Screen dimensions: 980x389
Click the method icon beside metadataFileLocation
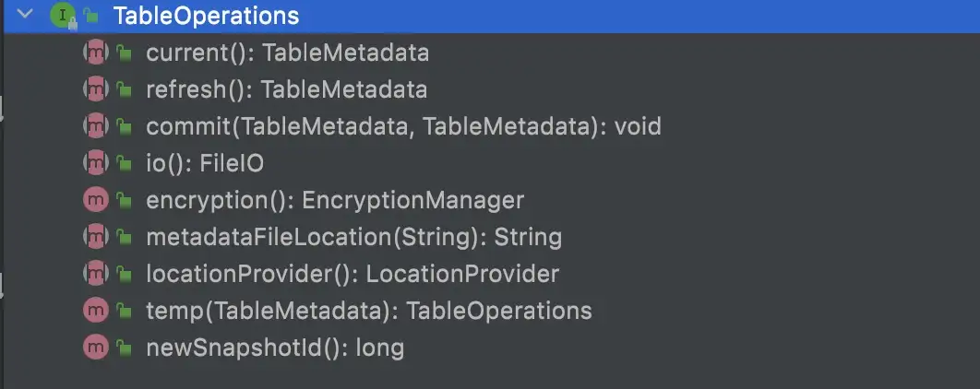click(96, 237)
